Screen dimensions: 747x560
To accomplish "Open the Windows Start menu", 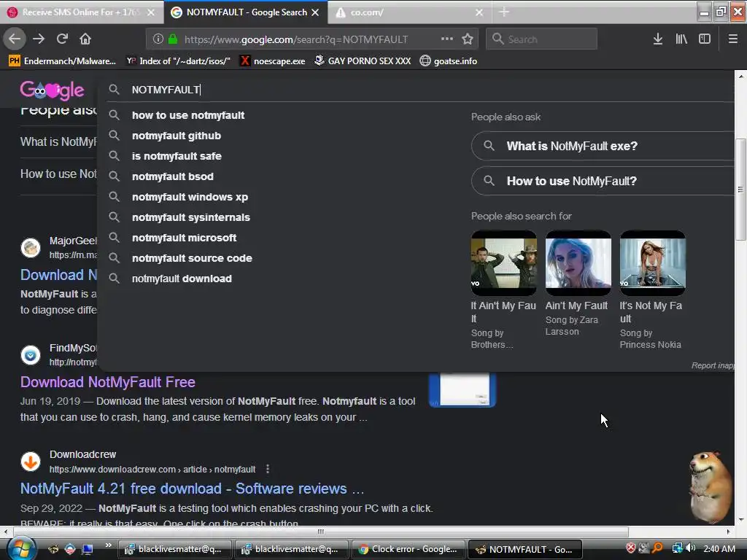I will pyautogui.click(x=21, y=548).
